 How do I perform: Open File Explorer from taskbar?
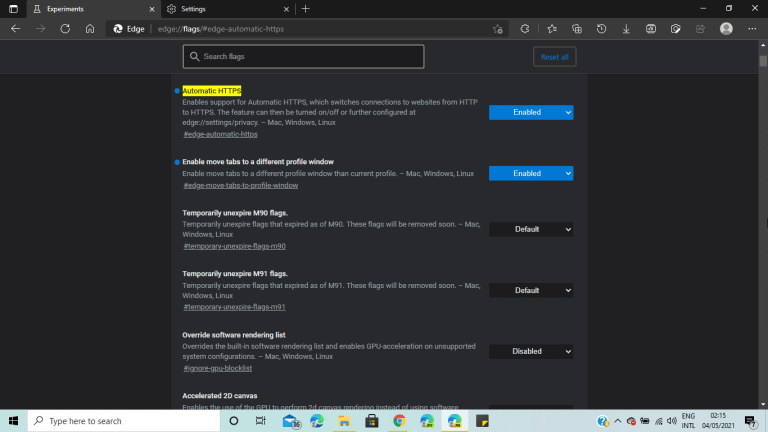tap(344, 421)
